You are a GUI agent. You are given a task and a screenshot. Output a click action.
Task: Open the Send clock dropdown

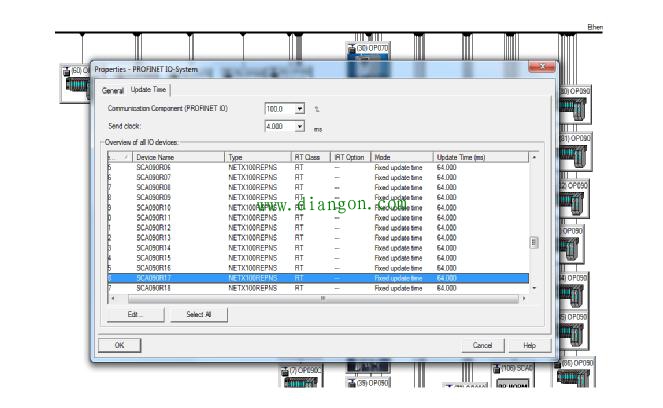(299, 127)
